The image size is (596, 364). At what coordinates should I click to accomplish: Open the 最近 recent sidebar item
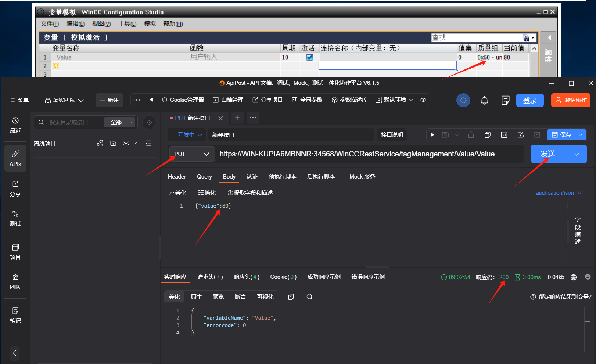pyautogui.click(x=15, y=125)
